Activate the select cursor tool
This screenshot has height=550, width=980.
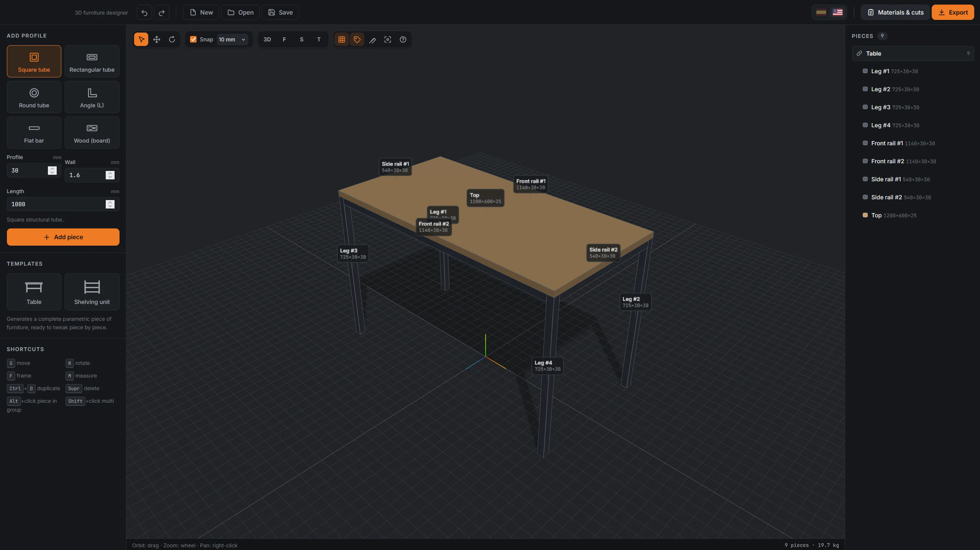[141, 39]
